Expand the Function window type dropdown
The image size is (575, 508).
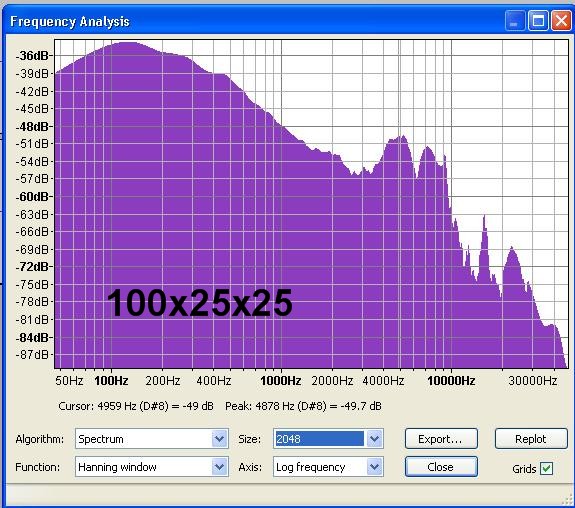[219, 467]
